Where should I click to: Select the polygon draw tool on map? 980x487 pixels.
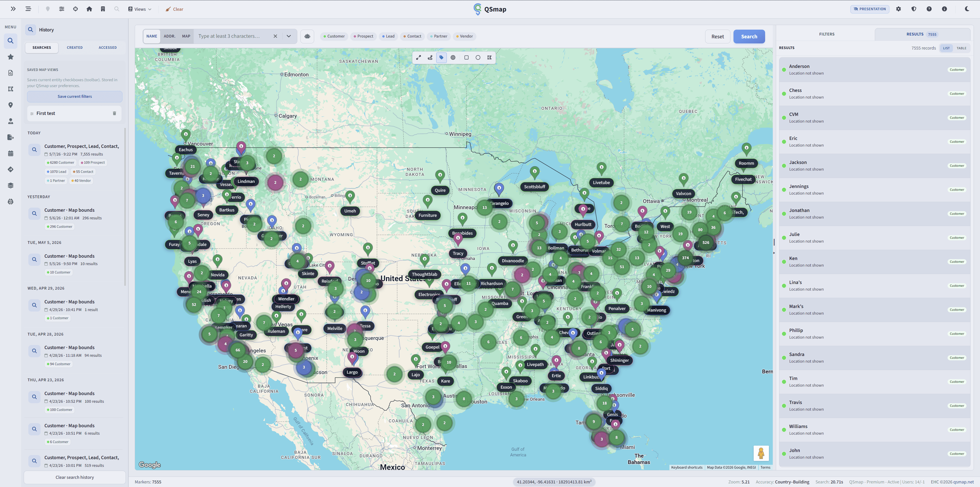click(490, 57)
